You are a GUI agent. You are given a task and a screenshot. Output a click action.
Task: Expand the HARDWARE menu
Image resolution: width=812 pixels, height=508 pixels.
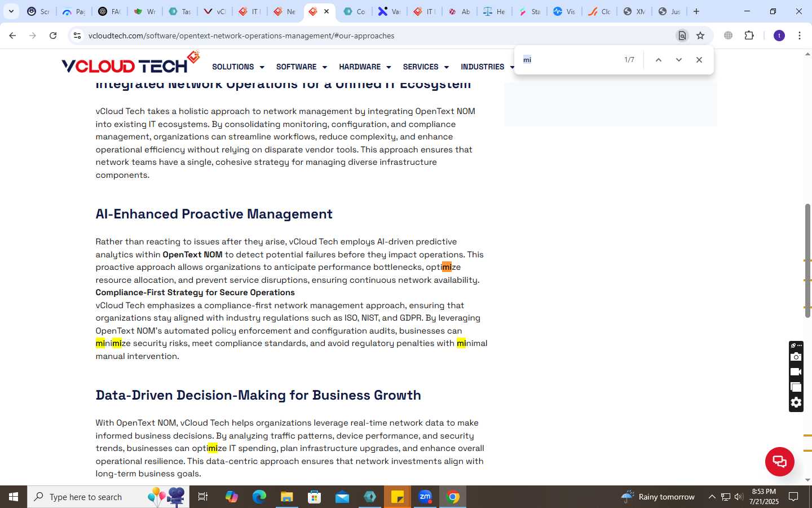365,67
